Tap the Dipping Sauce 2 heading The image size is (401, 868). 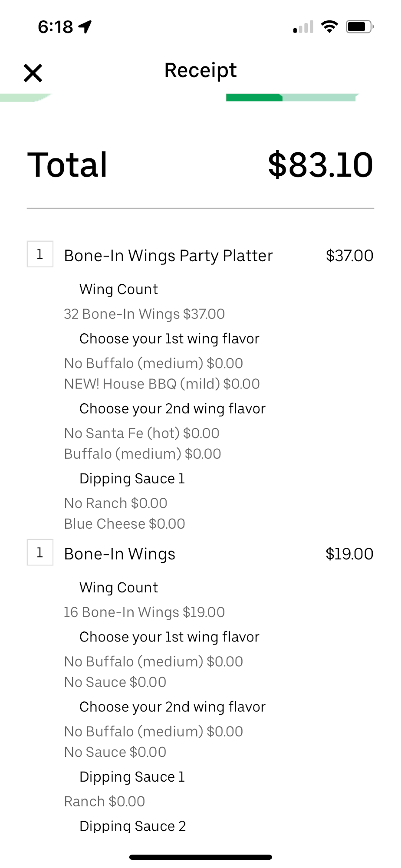pos(132,826)
